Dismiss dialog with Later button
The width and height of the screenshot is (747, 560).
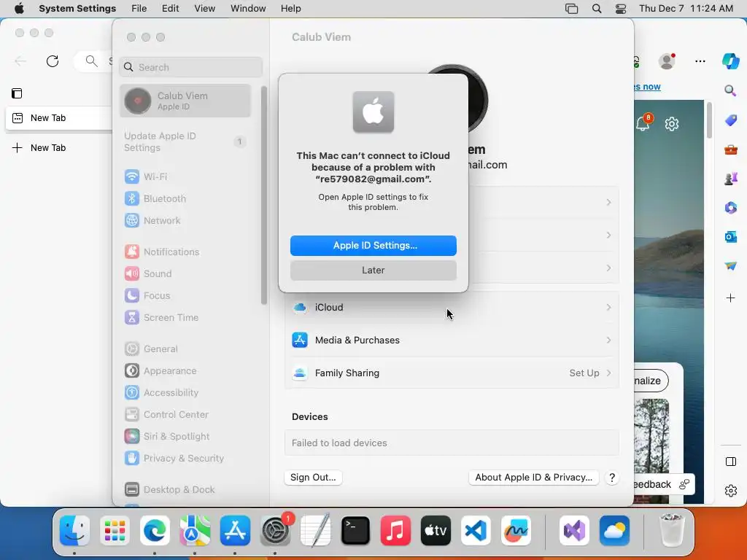[373, 271]
